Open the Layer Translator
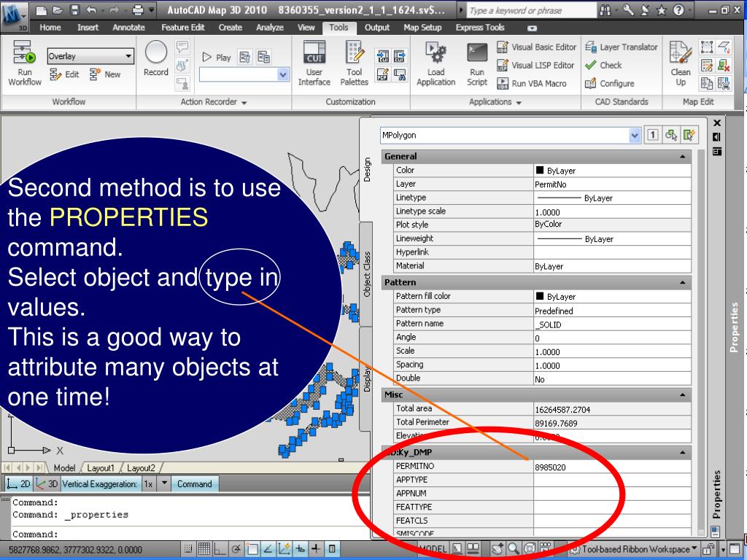The height and width of the screenshot is (560, 747). click(x=622, y=47)
